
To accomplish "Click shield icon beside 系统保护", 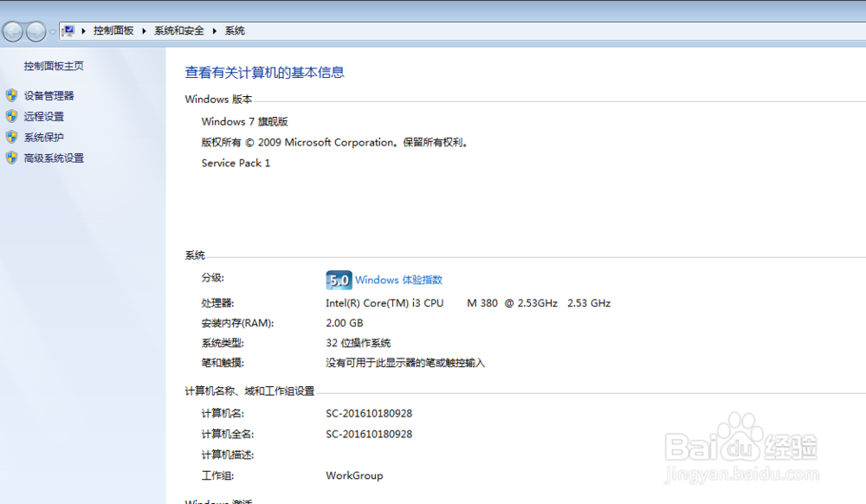I will [11, 137].
